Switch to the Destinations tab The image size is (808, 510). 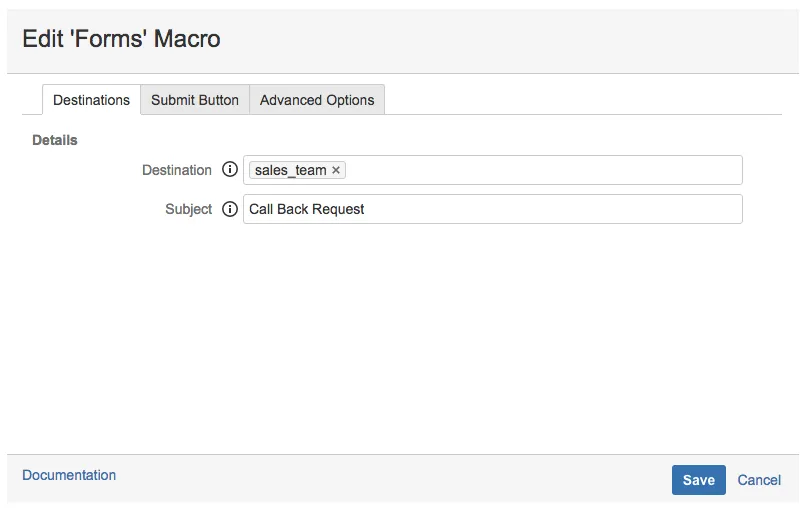[x=91, y=100]
